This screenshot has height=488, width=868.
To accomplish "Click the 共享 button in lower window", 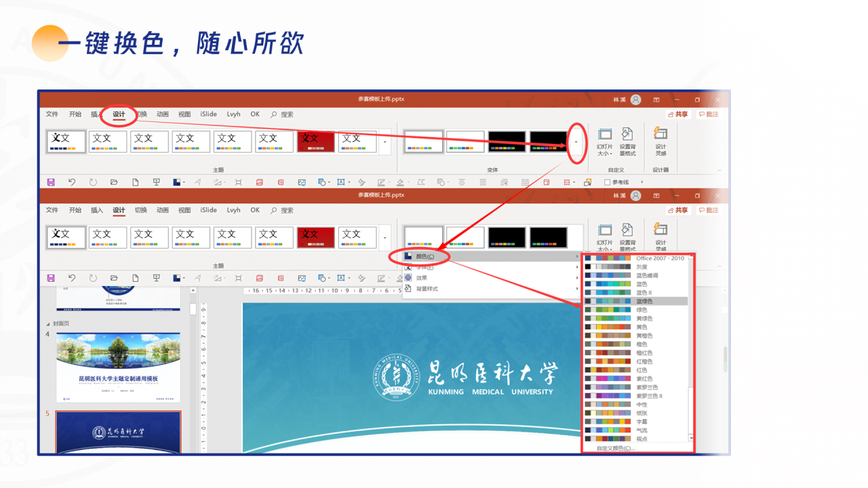I will click(678, 211).
